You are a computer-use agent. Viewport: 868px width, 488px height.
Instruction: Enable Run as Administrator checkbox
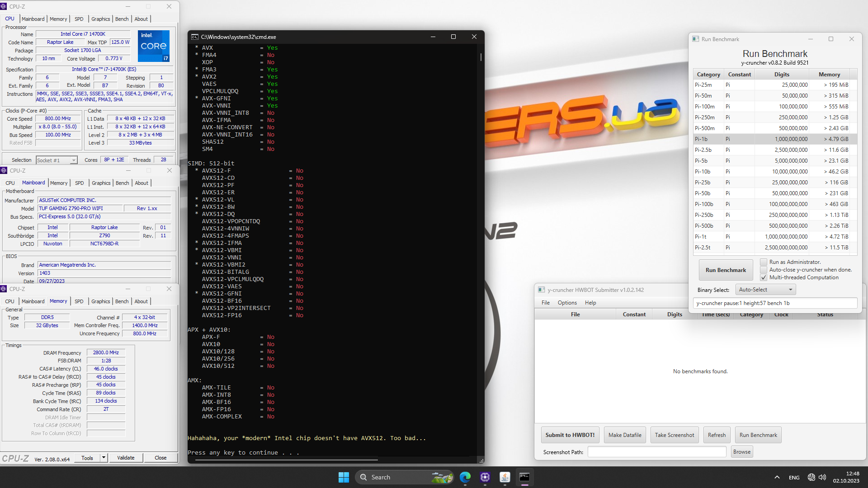point(764,262)
